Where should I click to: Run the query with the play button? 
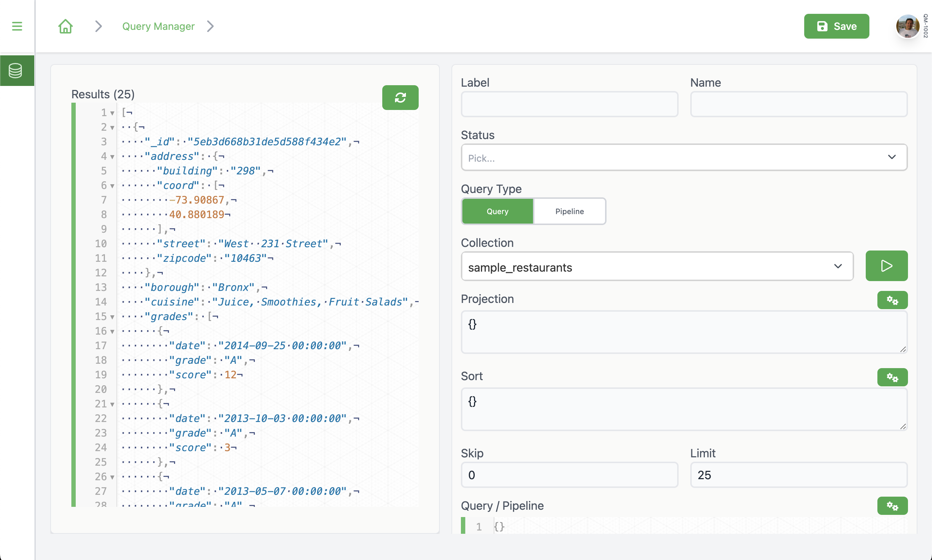tap(886, 266)
